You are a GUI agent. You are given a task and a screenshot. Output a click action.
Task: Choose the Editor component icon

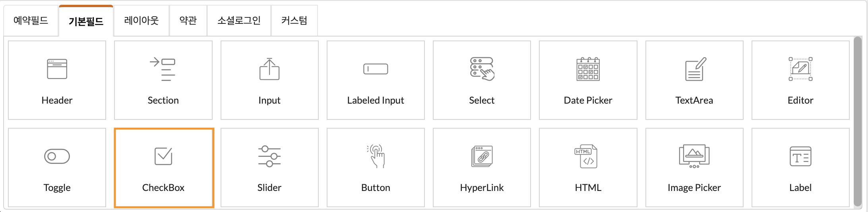(800, 69)
